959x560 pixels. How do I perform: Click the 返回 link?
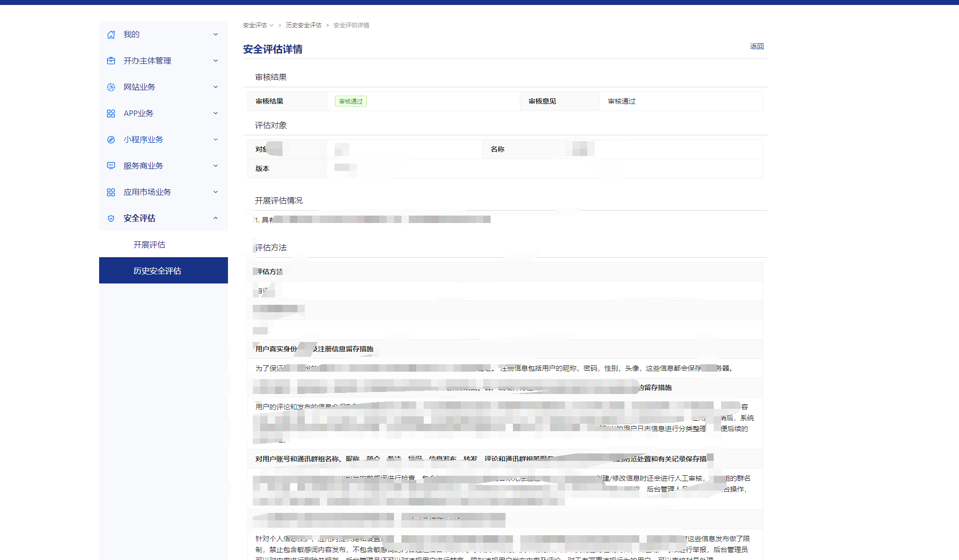tap(757, 46)
